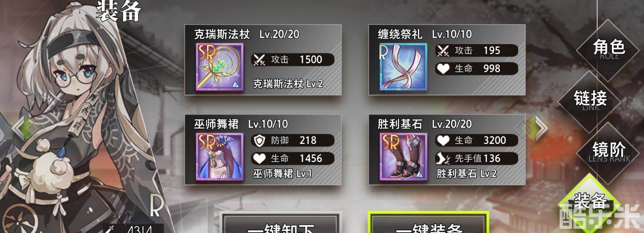This screenshot has height=233, width=644.
Task: Click the heart 生命 icon on 胜利基石
Action: pos(443,141)
